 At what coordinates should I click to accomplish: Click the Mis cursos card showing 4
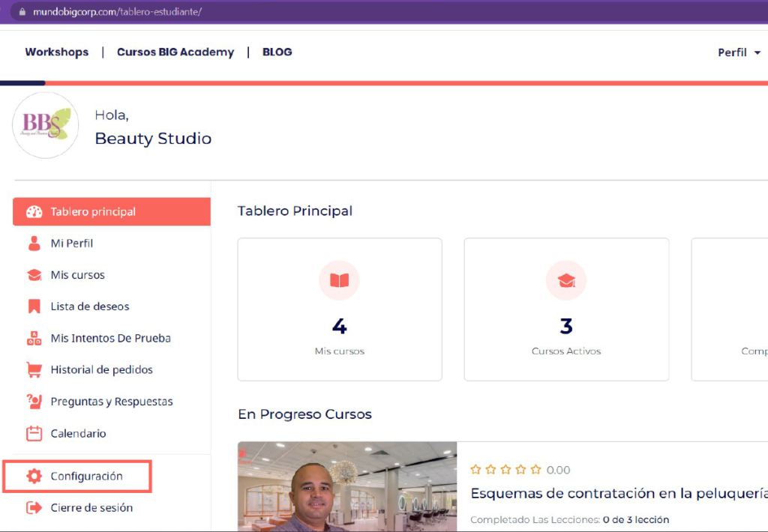[x=340, y=309]
